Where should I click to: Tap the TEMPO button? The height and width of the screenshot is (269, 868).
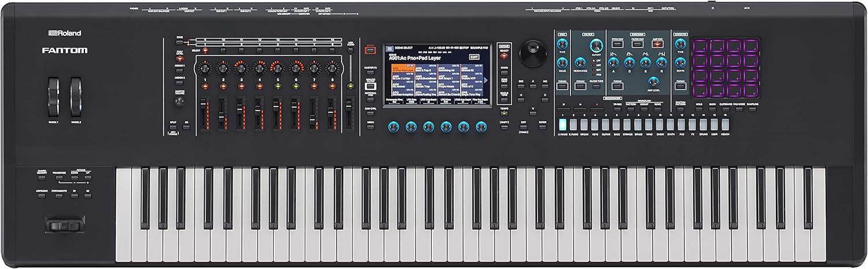coord(504,113)
